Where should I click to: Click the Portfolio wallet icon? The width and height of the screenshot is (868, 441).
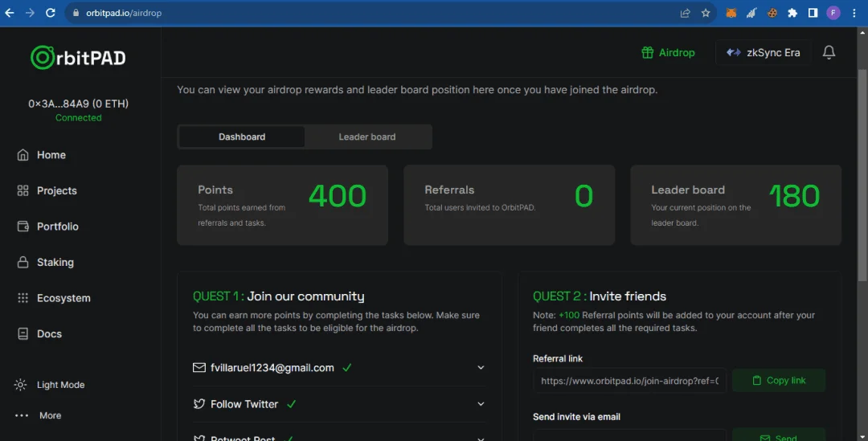(x=23, y=227)
